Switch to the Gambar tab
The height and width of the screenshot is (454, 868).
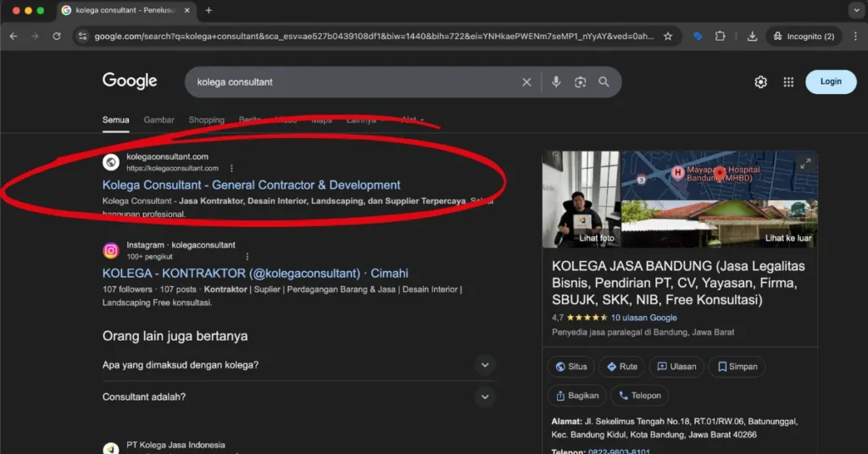[x=159, y=120]
